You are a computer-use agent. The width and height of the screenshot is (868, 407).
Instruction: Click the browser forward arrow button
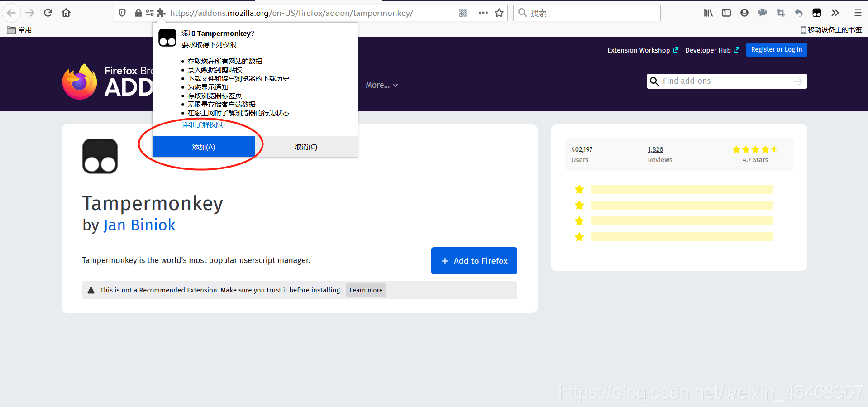pos(30,13)
